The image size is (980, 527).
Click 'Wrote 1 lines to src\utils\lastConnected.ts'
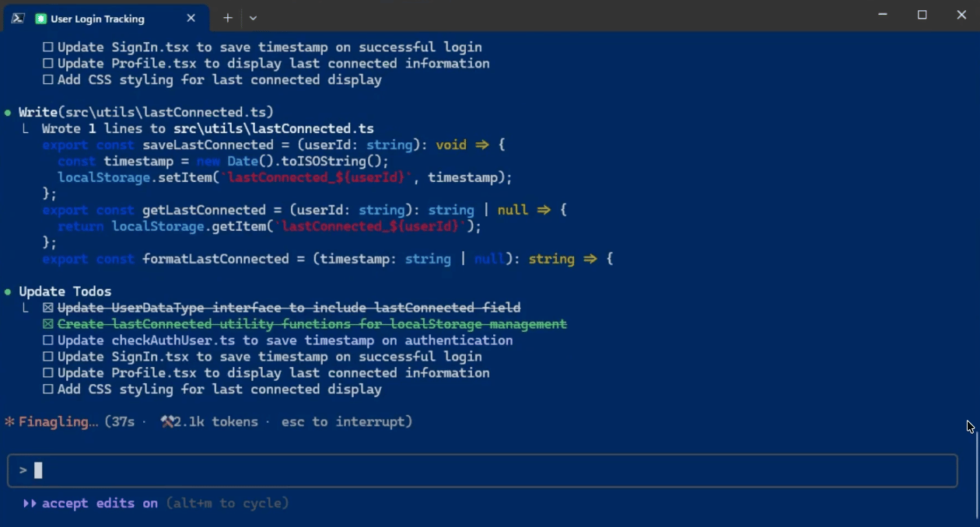(x=208, y=129)
